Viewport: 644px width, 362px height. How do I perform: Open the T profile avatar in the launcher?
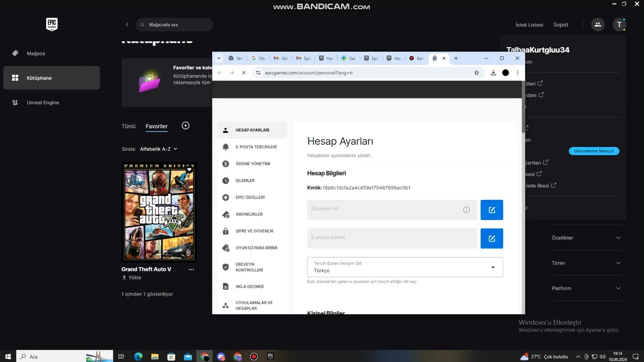coord(619,24)
